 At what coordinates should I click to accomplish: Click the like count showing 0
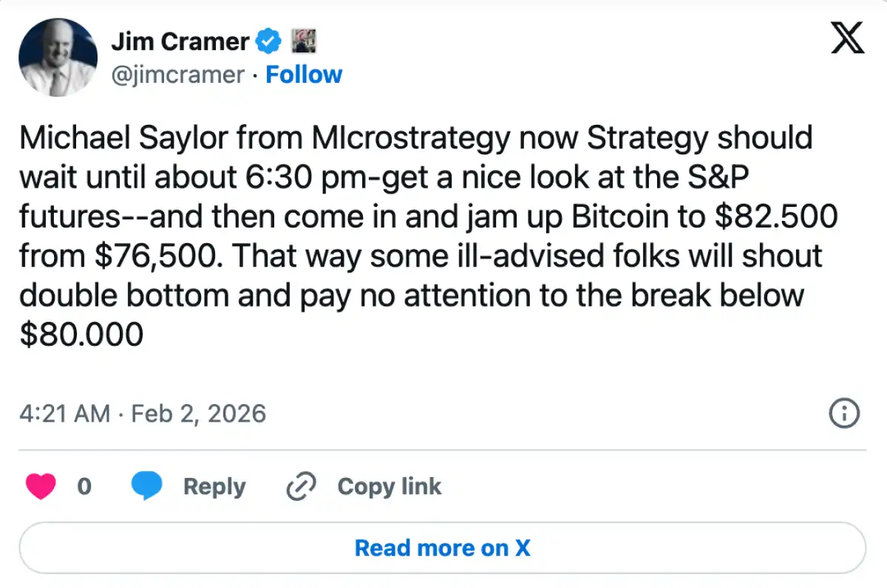pyautogui.click(x=84, y=487)
